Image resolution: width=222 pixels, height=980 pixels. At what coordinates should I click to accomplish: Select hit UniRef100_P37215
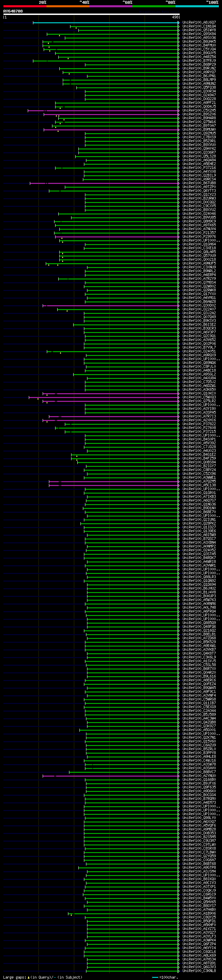point(199,431)
